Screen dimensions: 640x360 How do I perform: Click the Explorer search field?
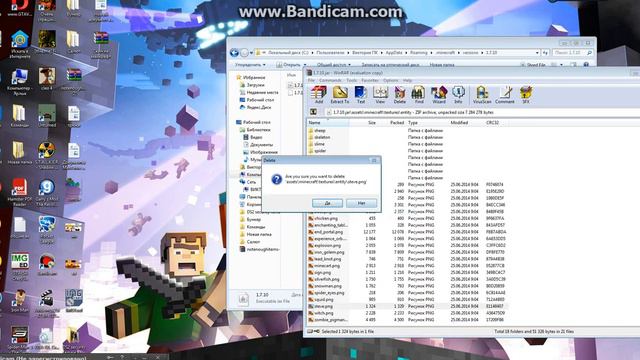[572, 53]
